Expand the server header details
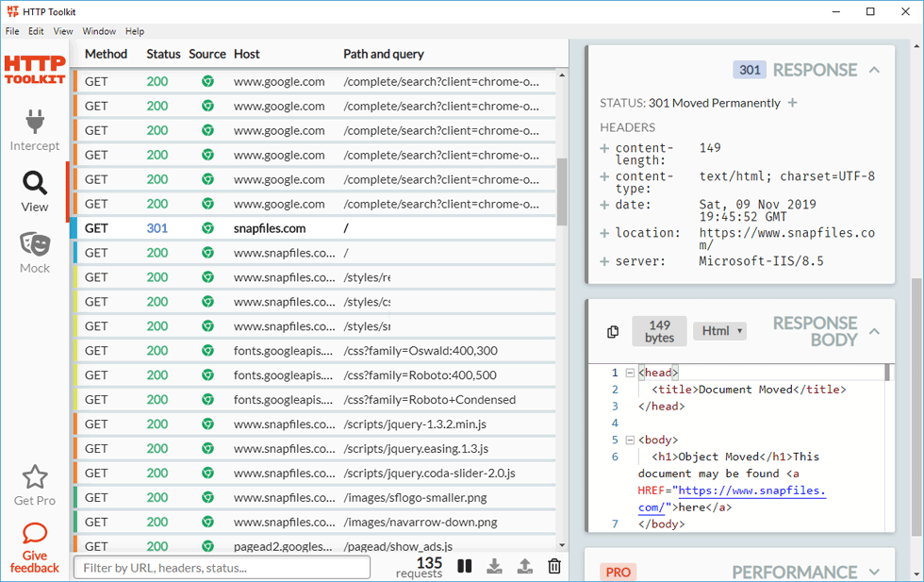 tap(604, 261)
